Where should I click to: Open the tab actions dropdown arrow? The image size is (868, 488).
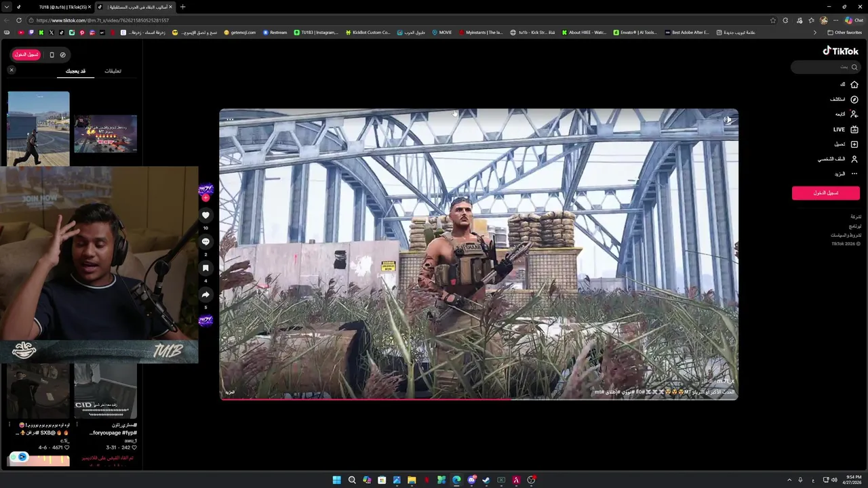point(7,7)
